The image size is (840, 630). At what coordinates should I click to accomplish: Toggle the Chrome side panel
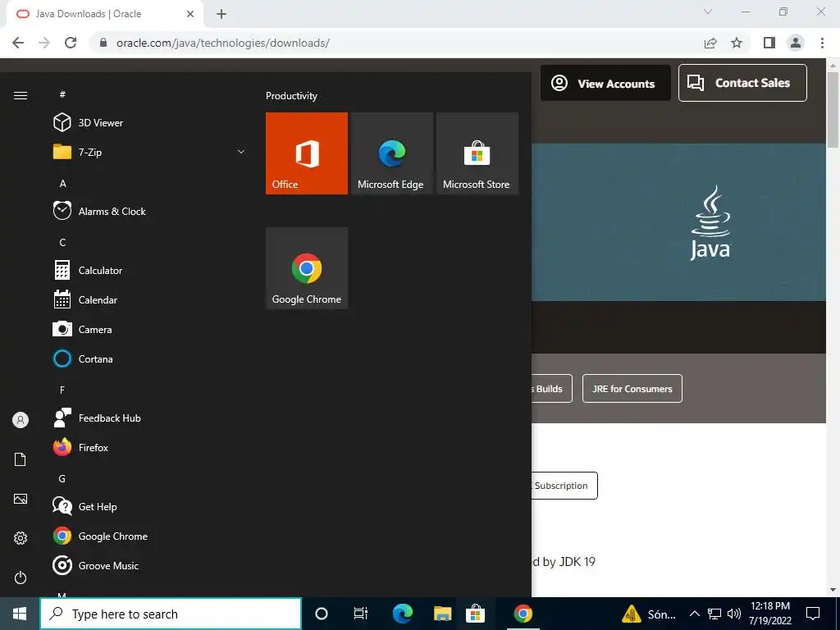[769, 43]
